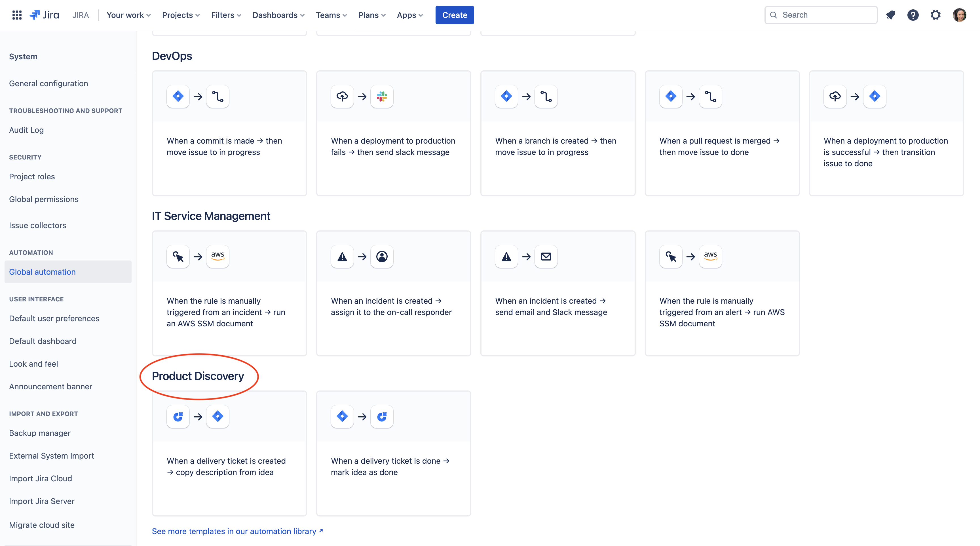Image resolution: width=980 pixels, height=546 pixels.
Task: Click the cloud deployment icon in DevOps templates
Action: point(342,96)
